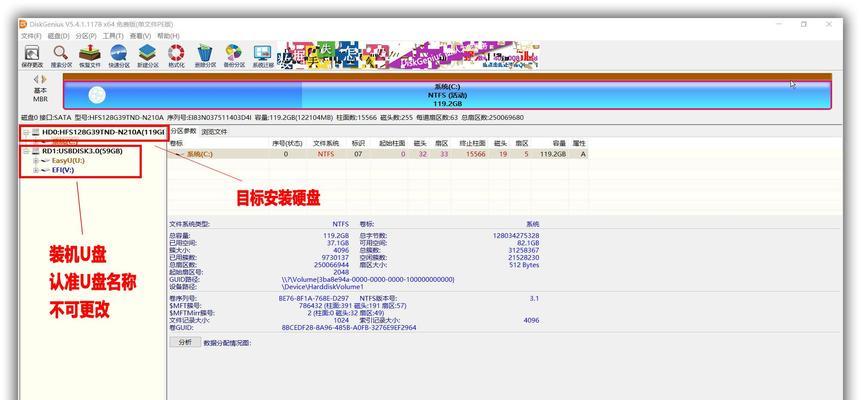Collapse the RD1:USBDISK3.0 tree node
This screenshot has height=400, width=861.
(26, 151)
